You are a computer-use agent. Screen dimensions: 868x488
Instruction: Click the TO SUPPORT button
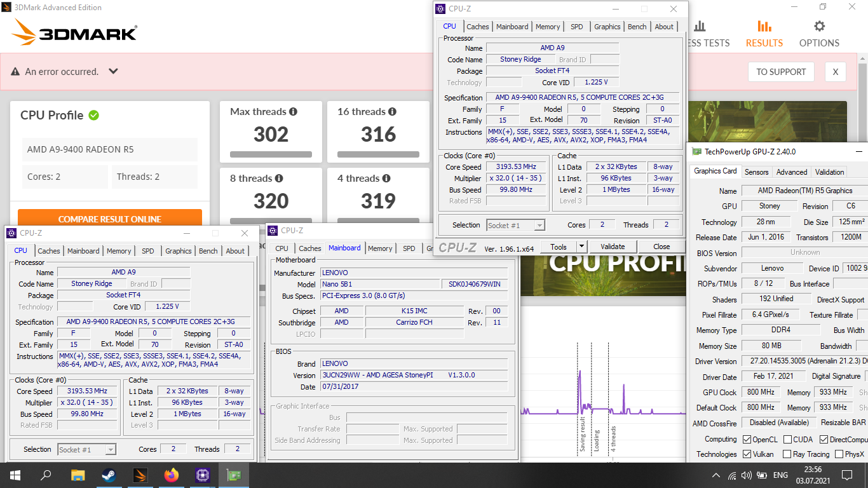pyautogui.click(x=781, y=72)
